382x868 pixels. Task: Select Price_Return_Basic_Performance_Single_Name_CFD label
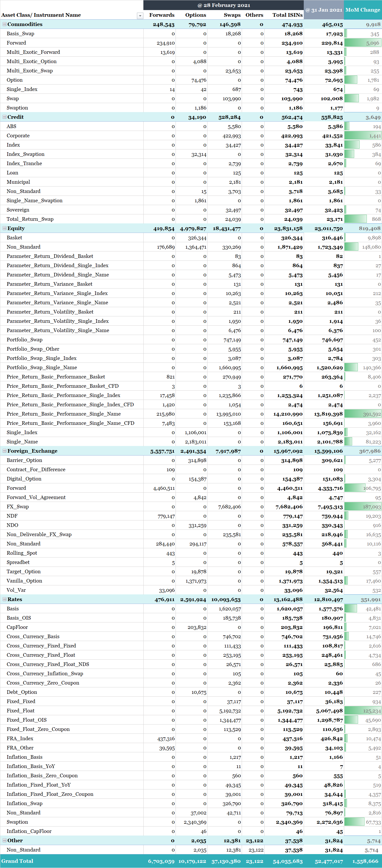pos(70,423)
